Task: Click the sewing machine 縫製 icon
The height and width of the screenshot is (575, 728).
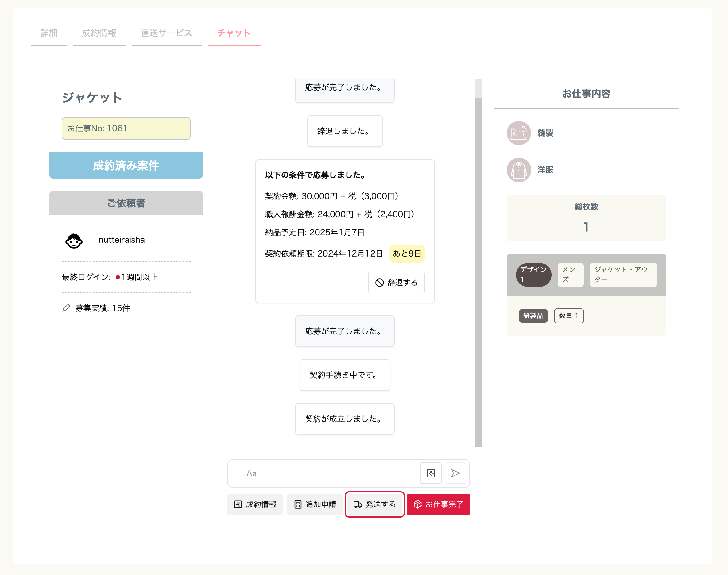Action: (519, 133)
